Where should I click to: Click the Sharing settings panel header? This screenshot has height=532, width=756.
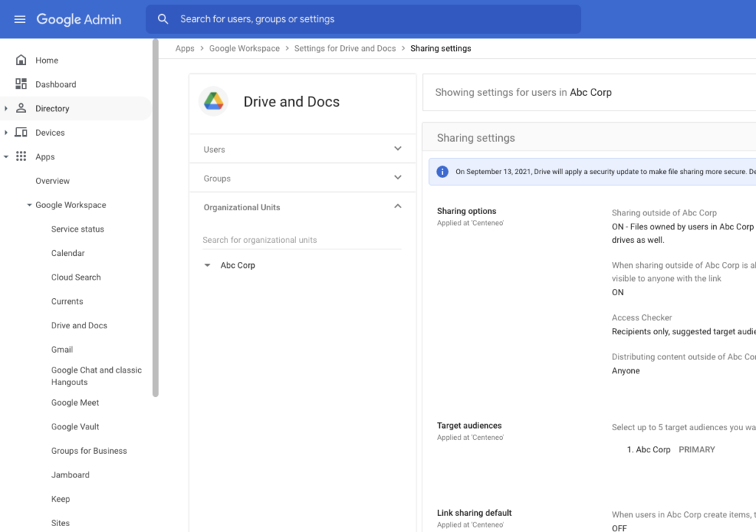(588, 138)
